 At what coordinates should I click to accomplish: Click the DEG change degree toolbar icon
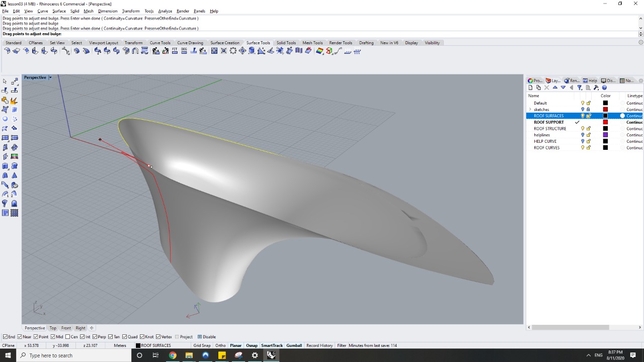click(x=184, y=51)
